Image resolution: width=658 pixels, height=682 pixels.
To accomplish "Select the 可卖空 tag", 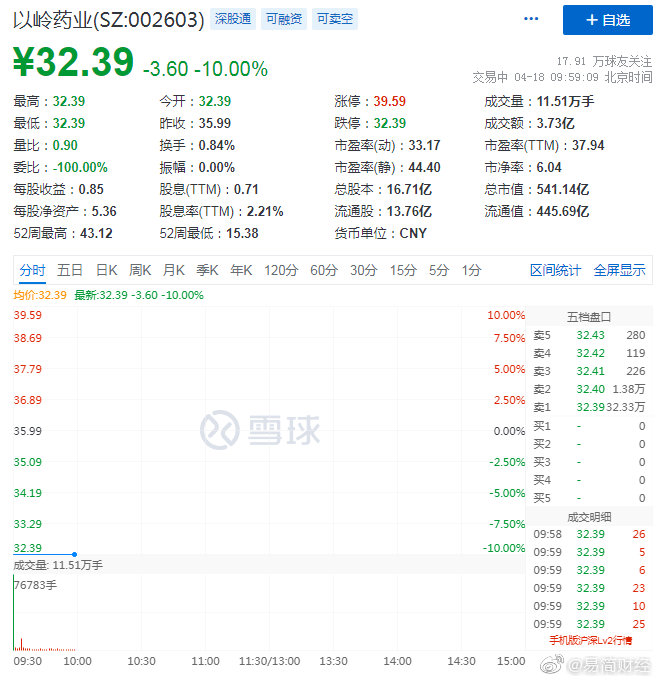I will tap(334, 19).
